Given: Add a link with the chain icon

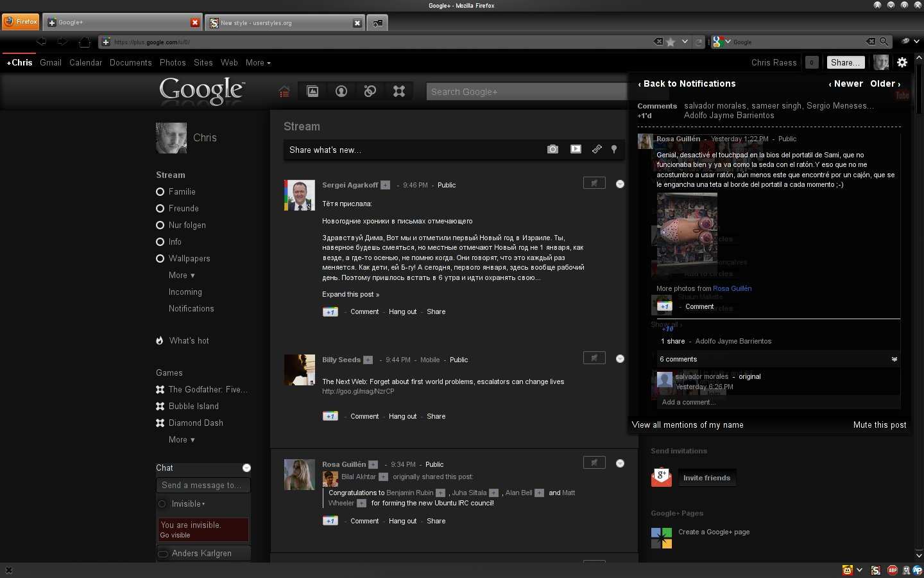Looking at the screenshot, I should click(x=597, y=149).
